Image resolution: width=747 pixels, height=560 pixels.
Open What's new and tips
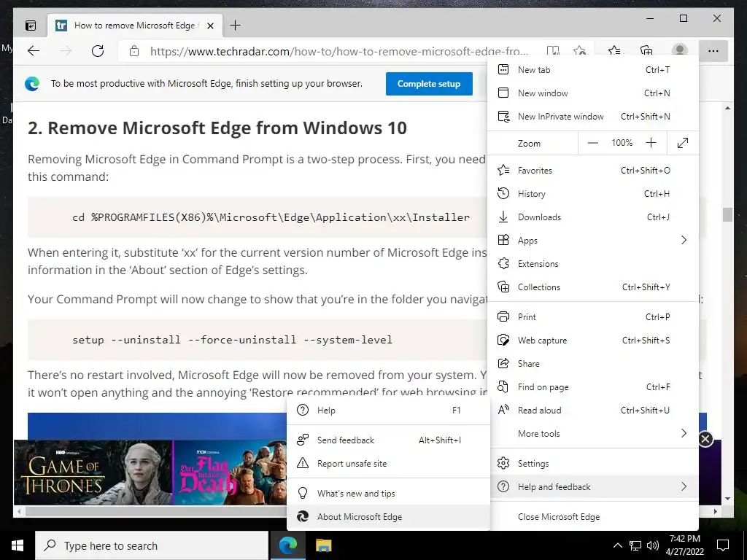coord(388,494)
